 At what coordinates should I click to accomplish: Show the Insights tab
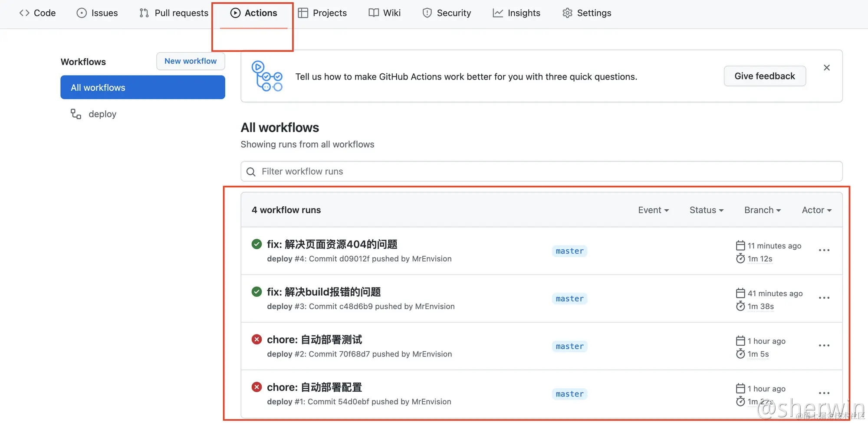[x=516, y=13]
